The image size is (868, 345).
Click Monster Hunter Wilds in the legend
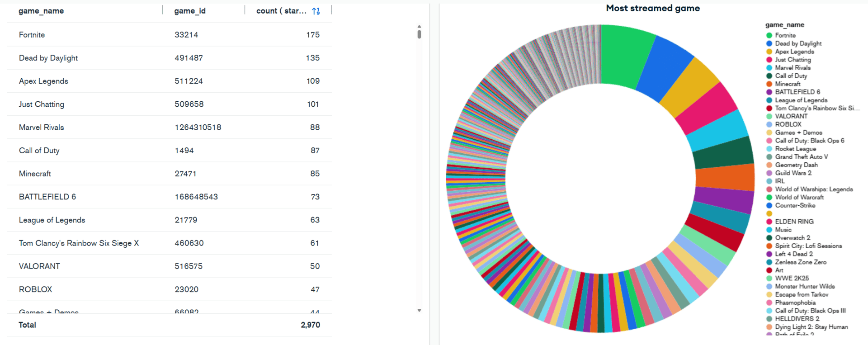tap(805, 286)
